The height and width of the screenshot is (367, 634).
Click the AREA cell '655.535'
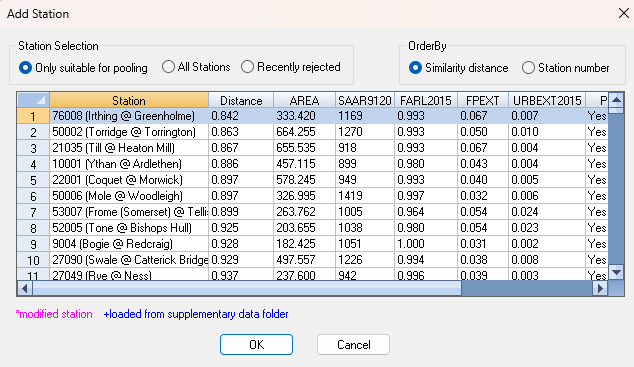tap(304, 148)
